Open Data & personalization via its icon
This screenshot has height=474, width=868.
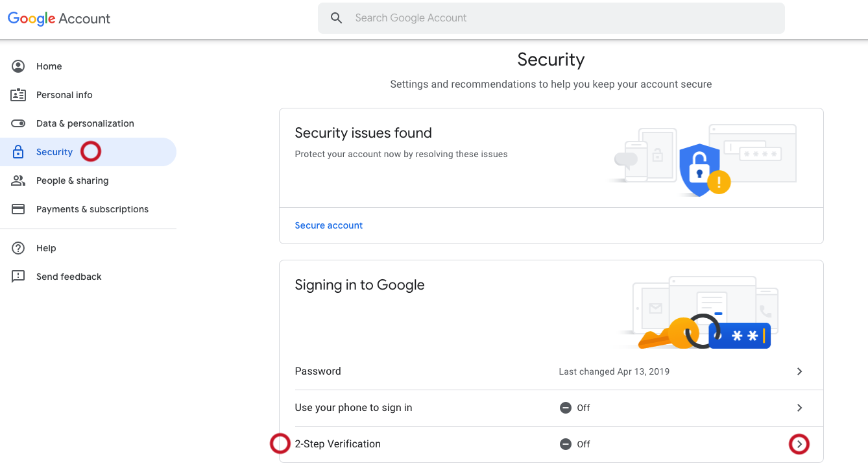click(x=19, y=123)
